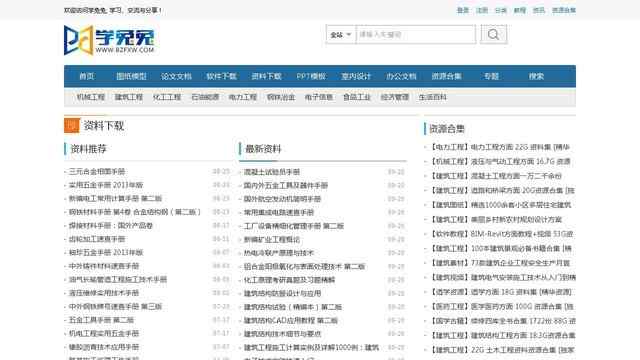Go to 资料下载 in navigation bar

266,76
